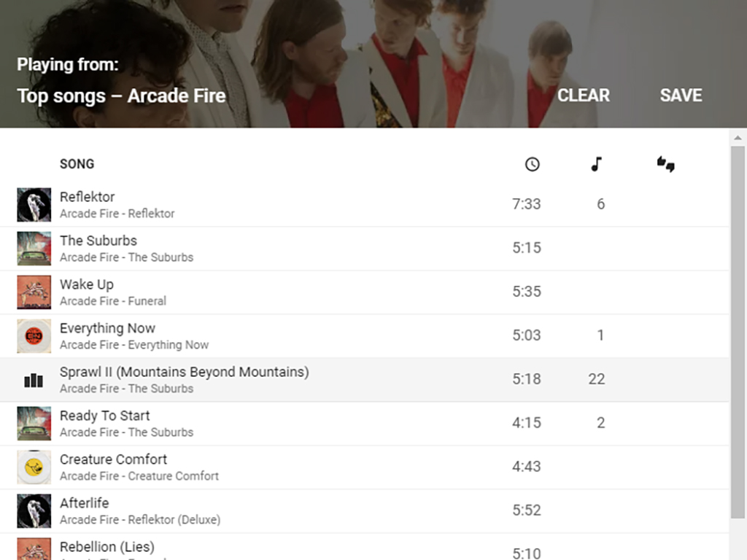
Task: Click the equalizer icon on Sprawl II
Action: 34,379
